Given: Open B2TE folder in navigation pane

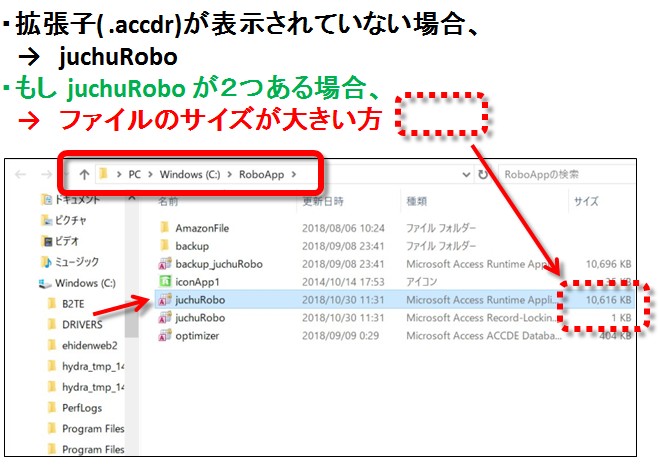Looking at the screenshot, I should pos(73,304).
